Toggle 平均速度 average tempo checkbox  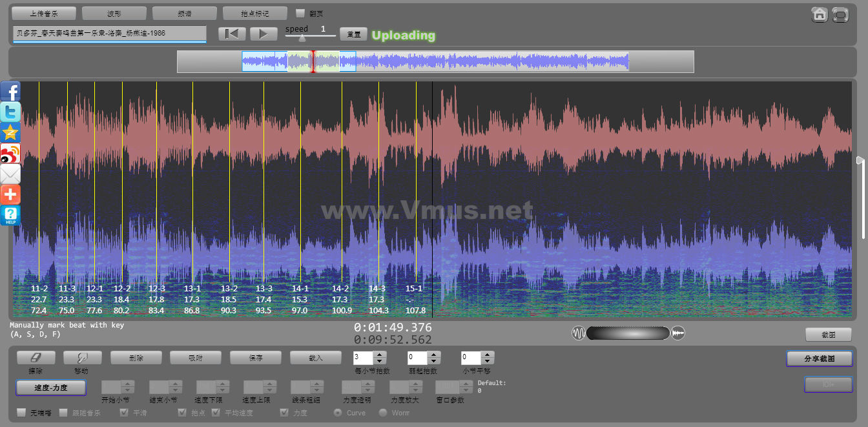tap(216, 412)
